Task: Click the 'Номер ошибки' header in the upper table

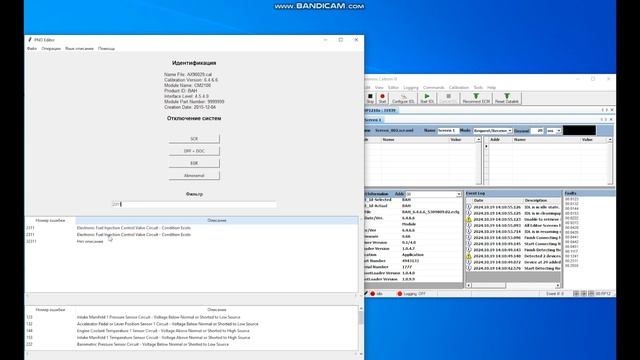Action: tap(50, 220)
